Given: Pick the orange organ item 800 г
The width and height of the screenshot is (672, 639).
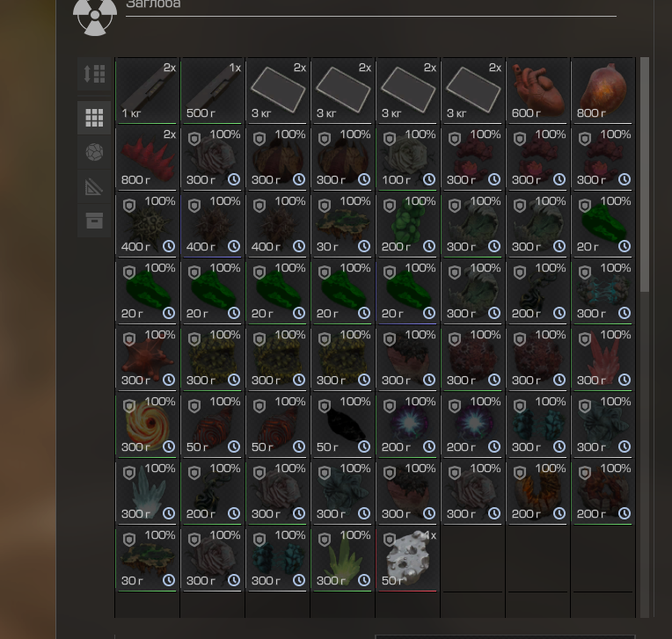Looking at the screenshot, I should pos(603,91).
